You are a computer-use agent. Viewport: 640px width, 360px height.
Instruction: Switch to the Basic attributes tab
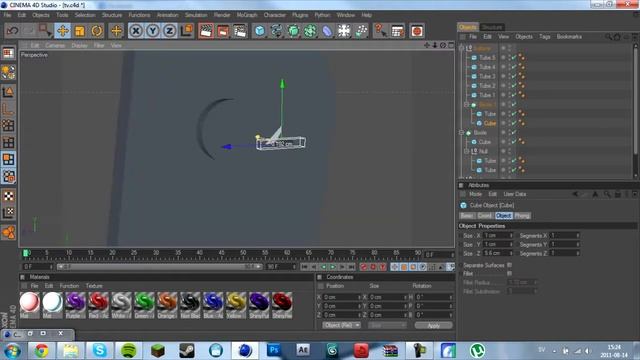[x=467, y=216]
